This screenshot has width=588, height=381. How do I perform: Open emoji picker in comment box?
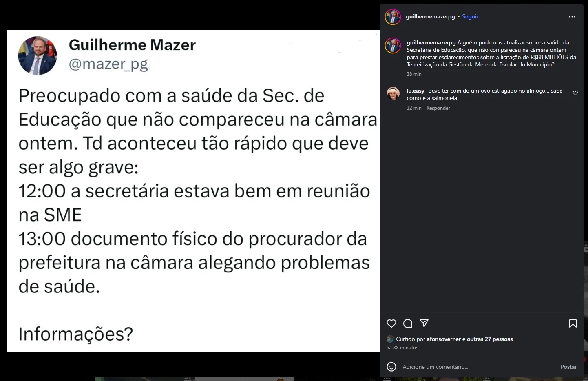(391, 367)
